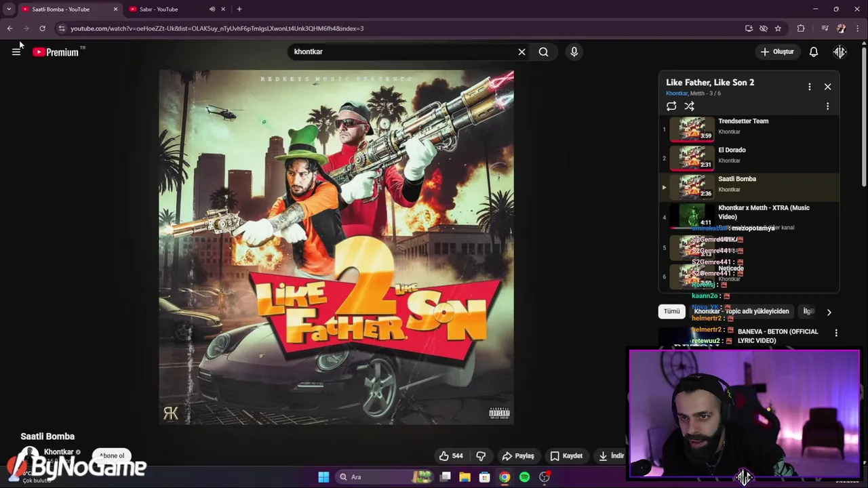Open the YouTube guide hamburger menu
Viewport: 868px width, 488px height.
[16, 52]
